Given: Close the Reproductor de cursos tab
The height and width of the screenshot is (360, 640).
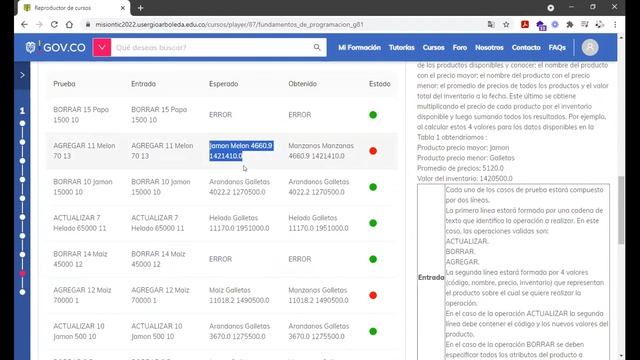Looking at the screenshot, I should (123, 8).
